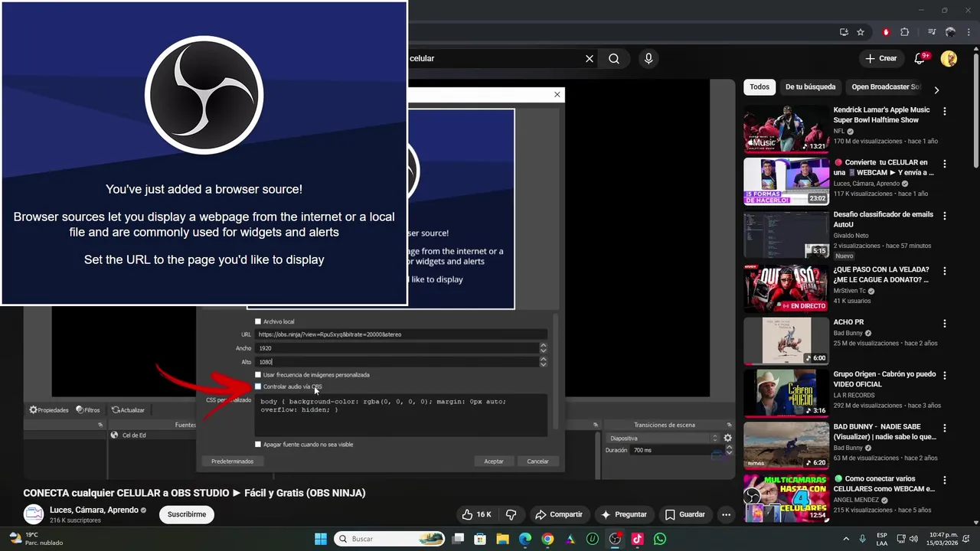Image resolution: width=980 pixels, height=551 pixels.
Task: Click the install app icon in address bar
Action: click(x=844, y=32)
